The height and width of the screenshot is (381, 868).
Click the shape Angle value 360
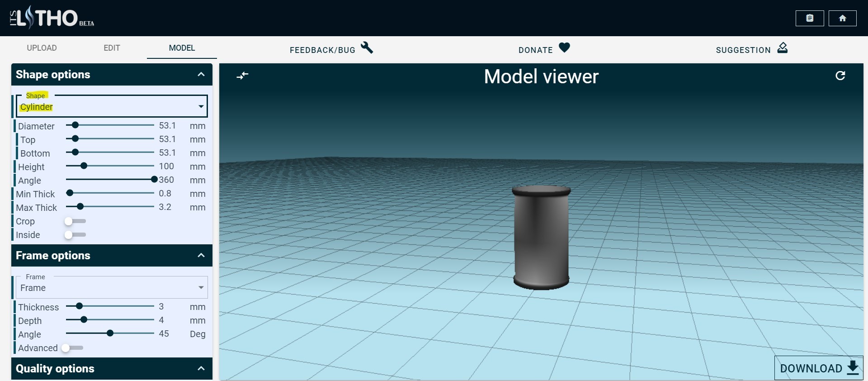166,180
